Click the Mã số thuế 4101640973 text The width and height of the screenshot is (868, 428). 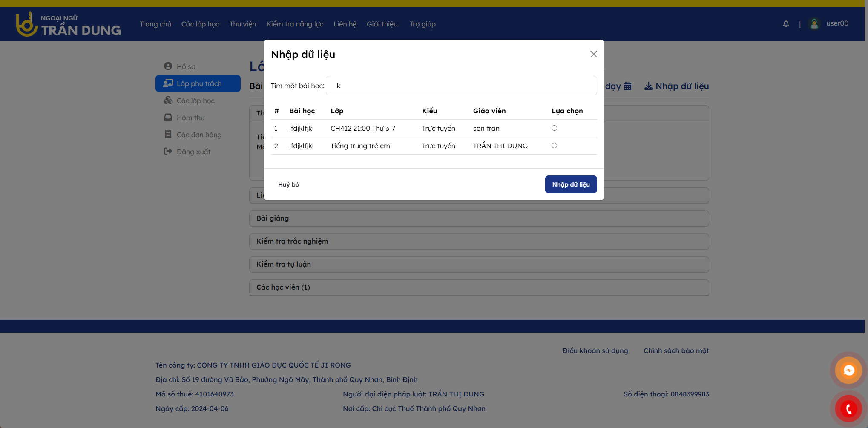pos(195,394)
